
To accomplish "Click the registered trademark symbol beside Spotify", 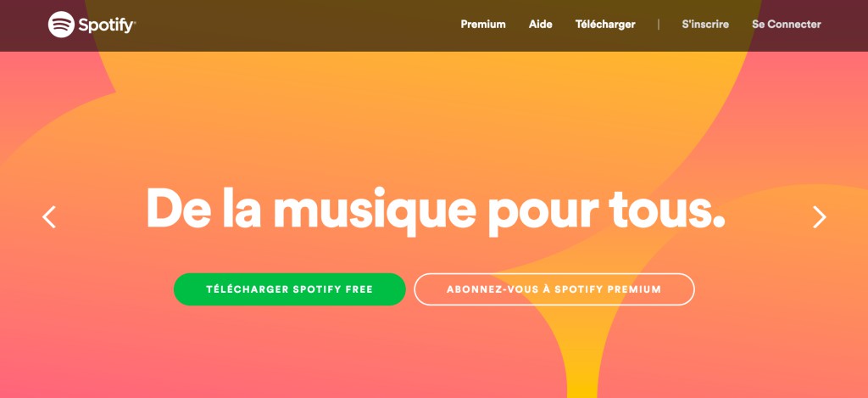I will [x=135, y=22].
